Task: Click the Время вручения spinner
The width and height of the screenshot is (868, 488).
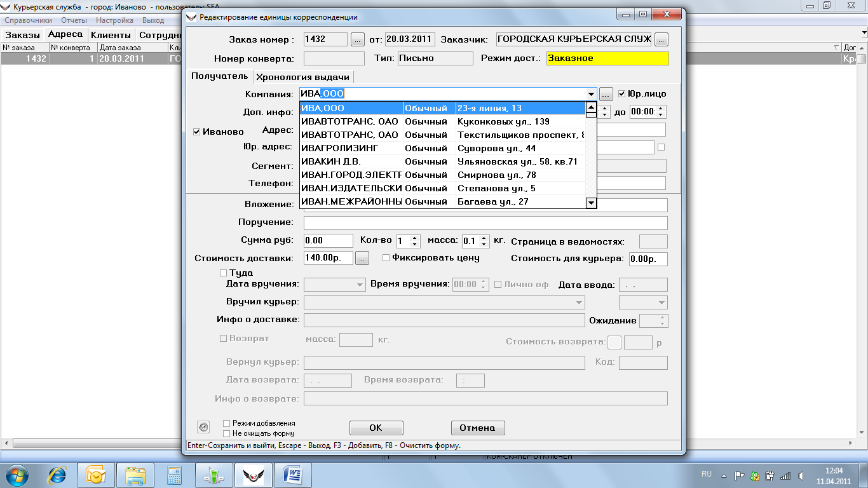Action: coord(484,285)
